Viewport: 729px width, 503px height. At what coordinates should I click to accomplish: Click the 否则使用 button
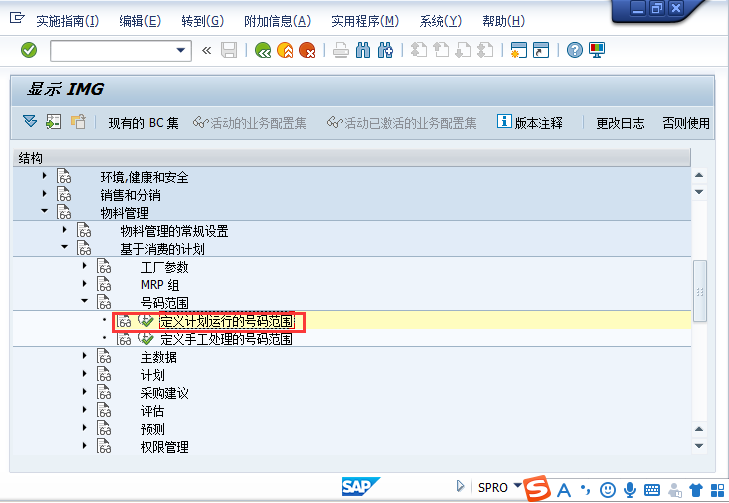(686, 123)
